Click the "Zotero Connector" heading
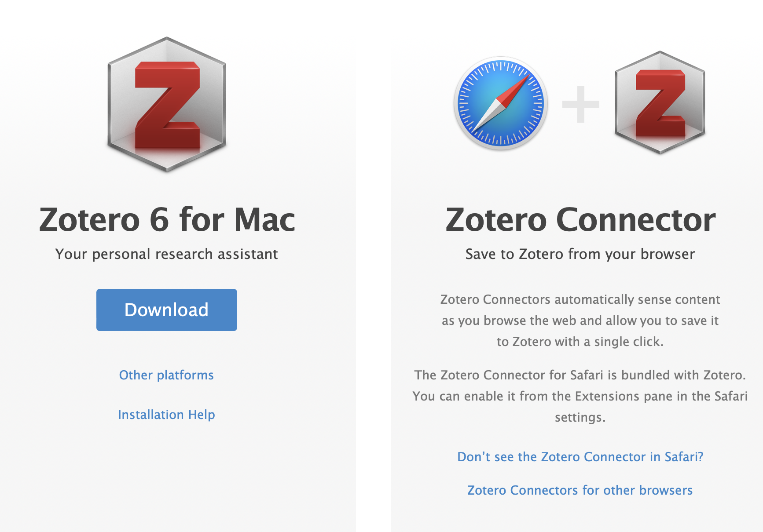 580,219
